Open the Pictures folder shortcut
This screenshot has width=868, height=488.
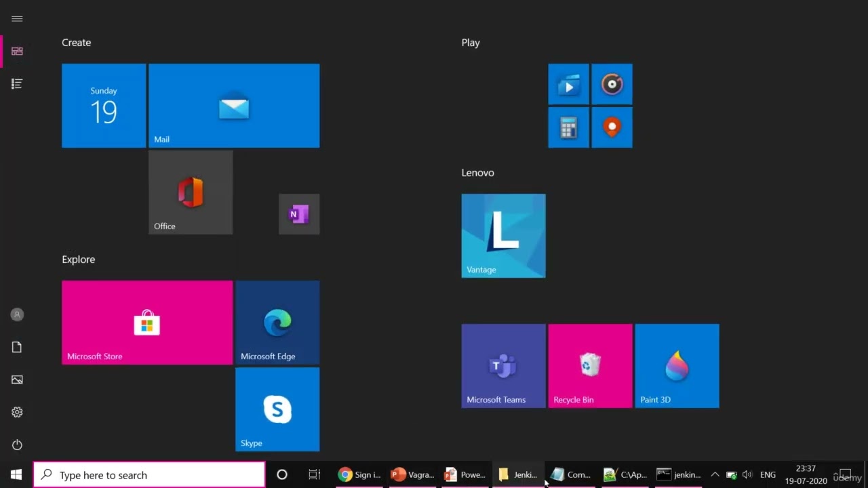[x=17, y=380]
